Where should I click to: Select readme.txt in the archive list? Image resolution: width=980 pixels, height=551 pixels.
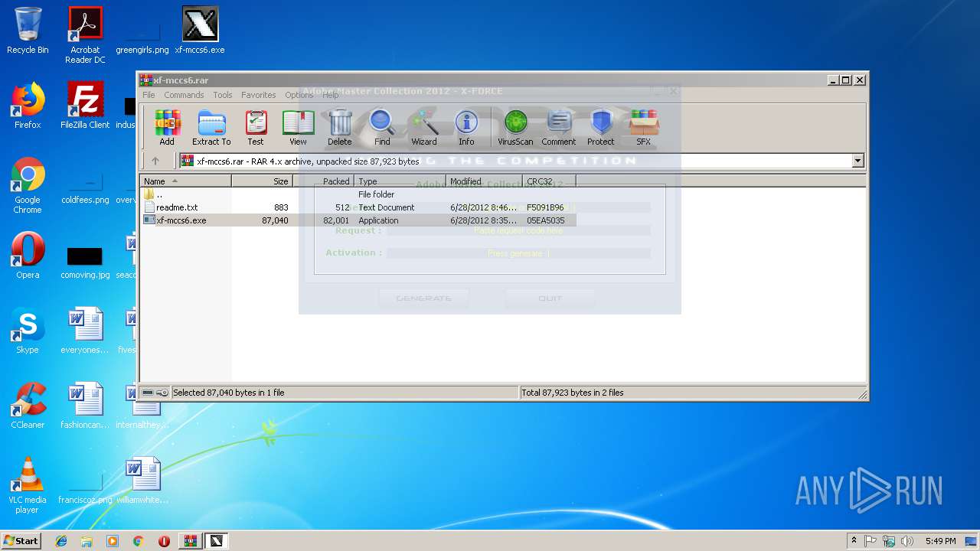[358, 207]
